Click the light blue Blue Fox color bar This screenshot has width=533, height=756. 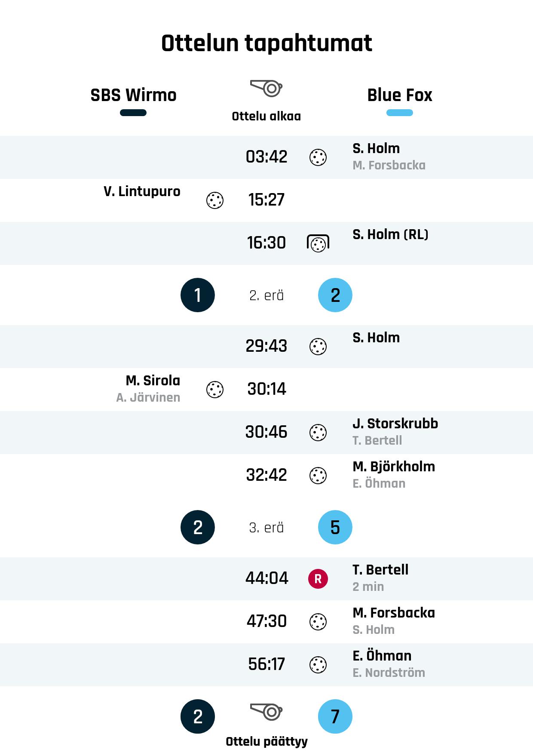[x=400, y=113]
